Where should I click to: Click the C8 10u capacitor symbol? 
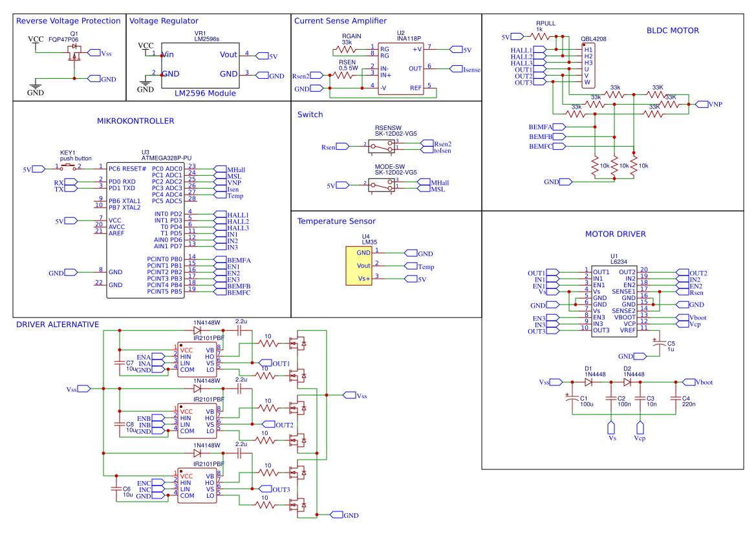[x=119, y=424]
